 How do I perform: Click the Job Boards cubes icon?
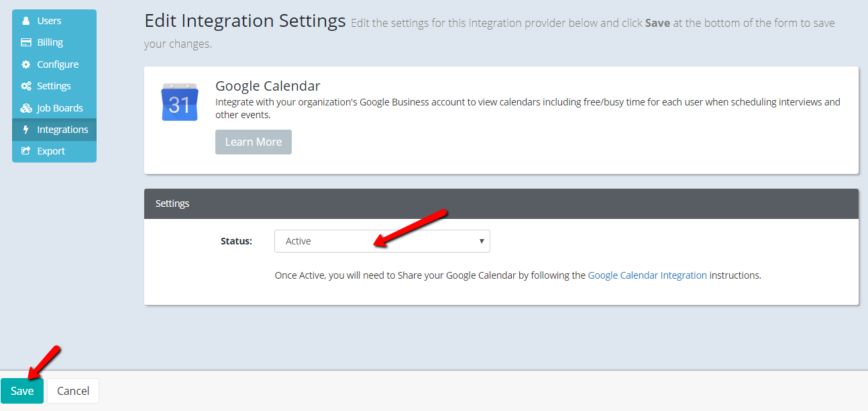[x=26, y=108]
